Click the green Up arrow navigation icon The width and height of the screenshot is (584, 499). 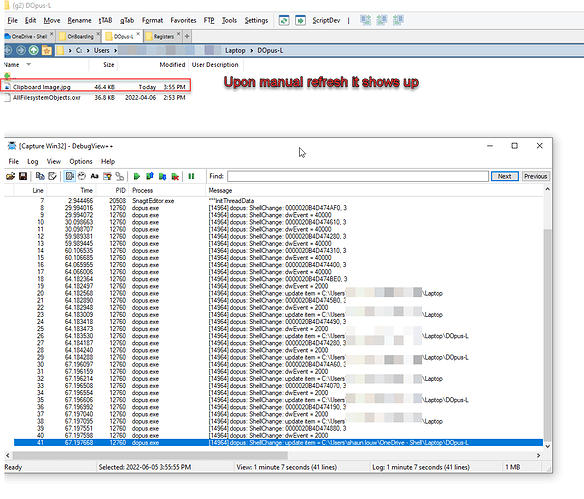(34, 50)
